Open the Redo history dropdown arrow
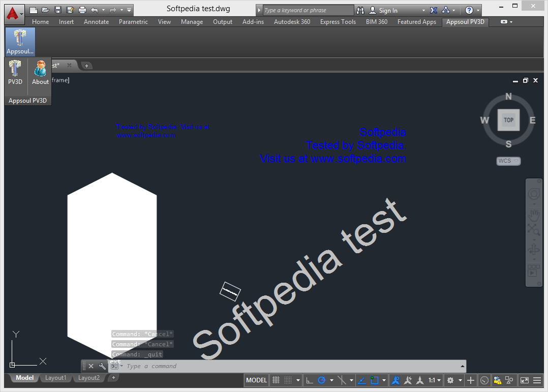 (121, 10)
